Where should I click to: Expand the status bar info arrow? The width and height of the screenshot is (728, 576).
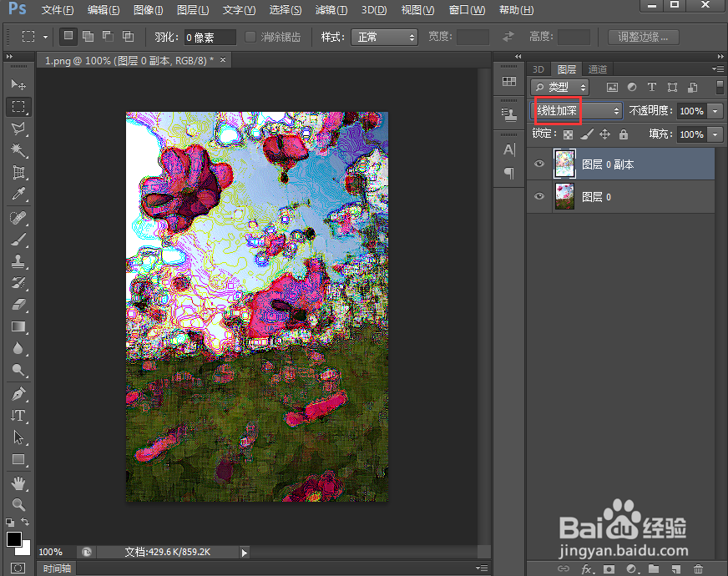[x=245, y=553]
